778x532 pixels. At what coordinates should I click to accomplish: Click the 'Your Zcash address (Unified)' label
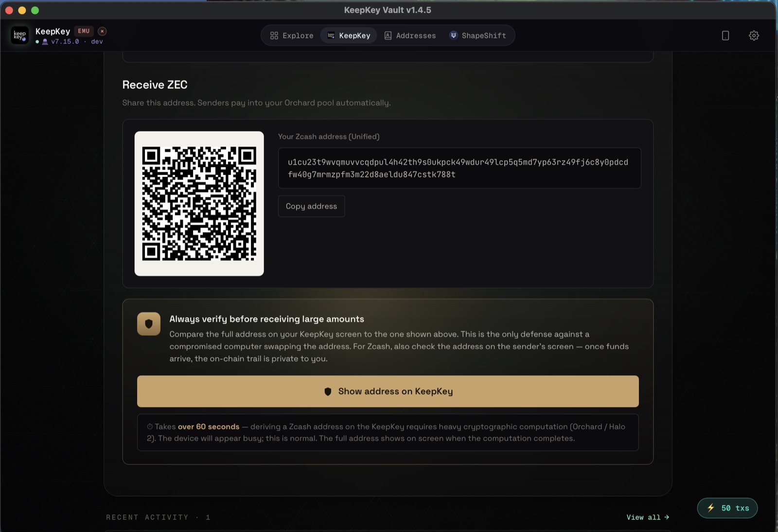[329, 137]
